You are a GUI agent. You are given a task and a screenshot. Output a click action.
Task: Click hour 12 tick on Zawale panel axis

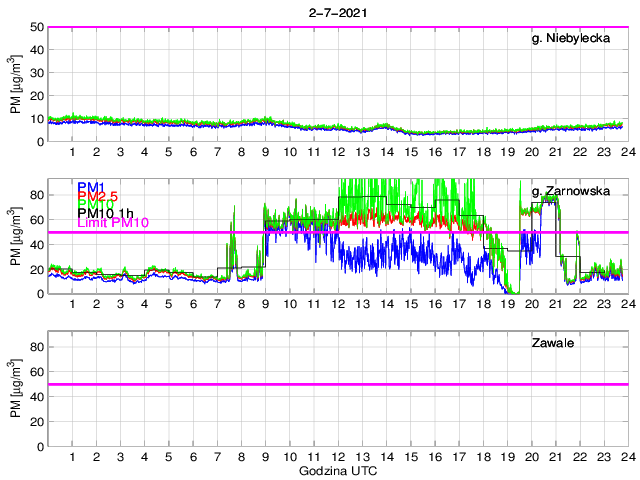point(337,456)
